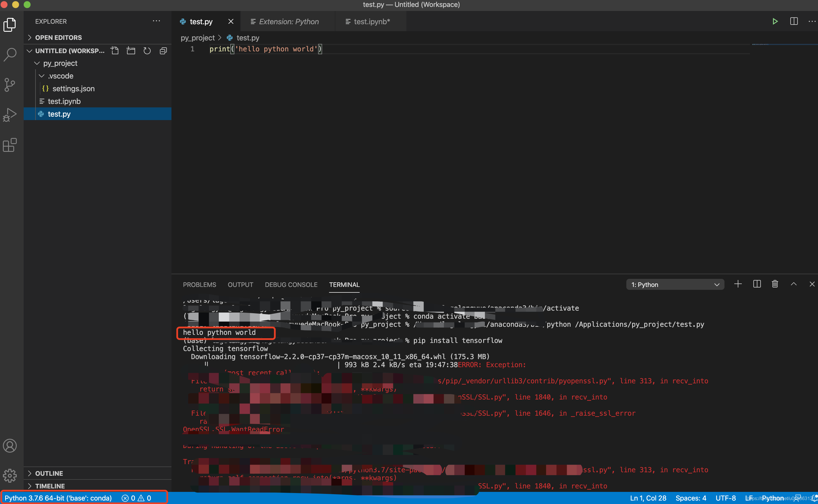
Task: Click Python 3.7.6 interpreter in status bar
Action: click(58, 498)
